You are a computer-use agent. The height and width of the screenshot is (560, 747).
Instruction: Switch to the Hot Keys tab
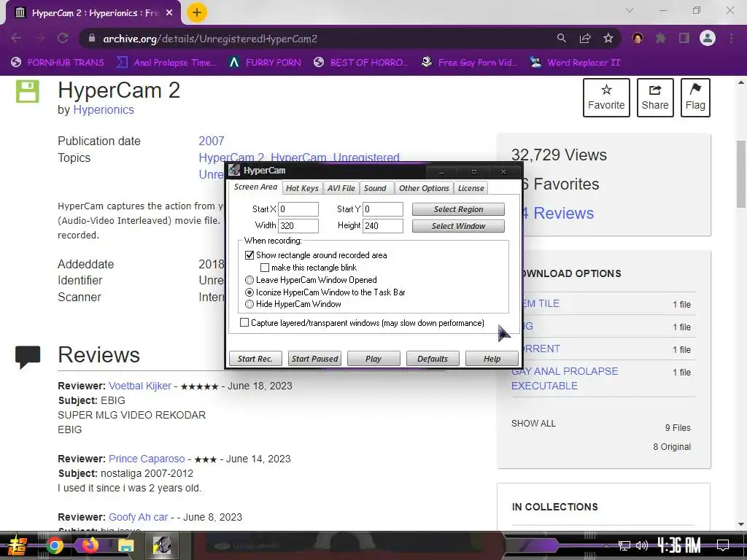(x=302, y=188)
